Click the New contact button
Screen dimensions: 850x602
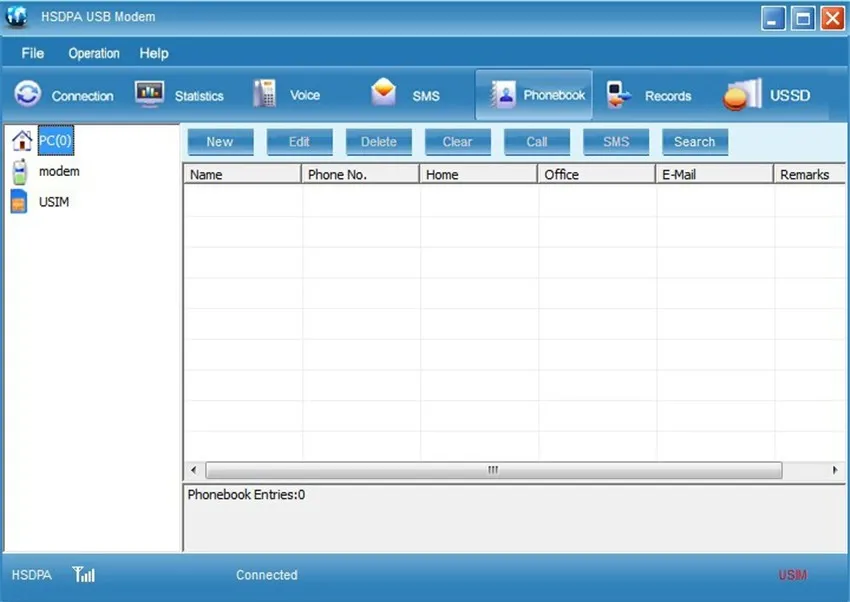click(220, 142)
